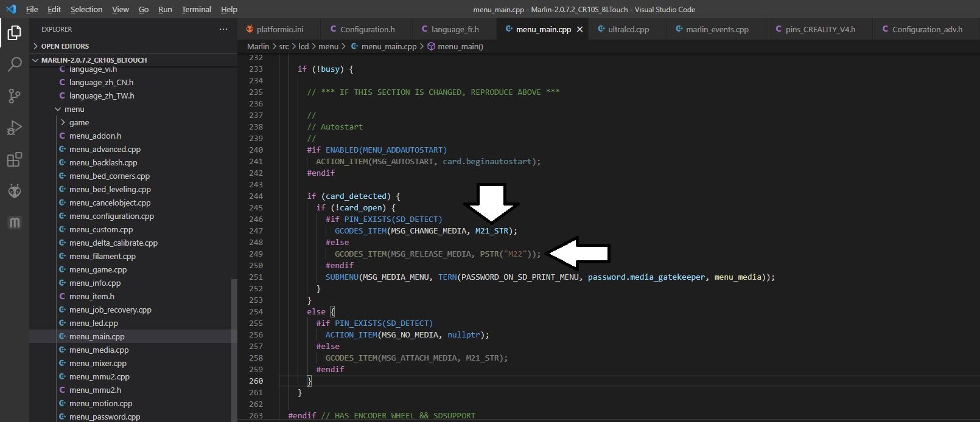Screen dimensions: 980x422
Task: Open menu_backlash.cpp in the file tree
Action: [x=133, y=162]
